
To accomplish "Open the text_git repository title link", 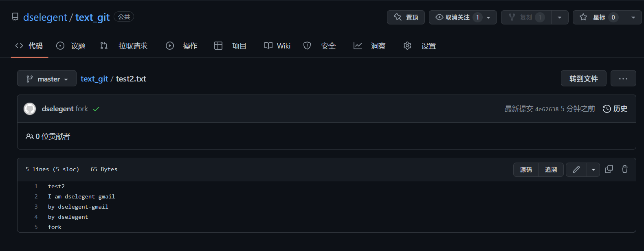I will point(92,17).
